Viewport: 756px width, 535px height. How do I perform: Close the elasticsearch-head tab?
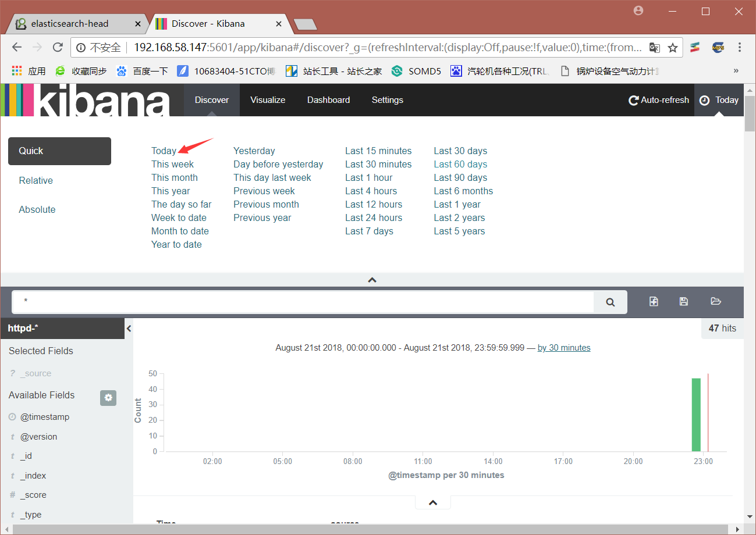point(138,24)
